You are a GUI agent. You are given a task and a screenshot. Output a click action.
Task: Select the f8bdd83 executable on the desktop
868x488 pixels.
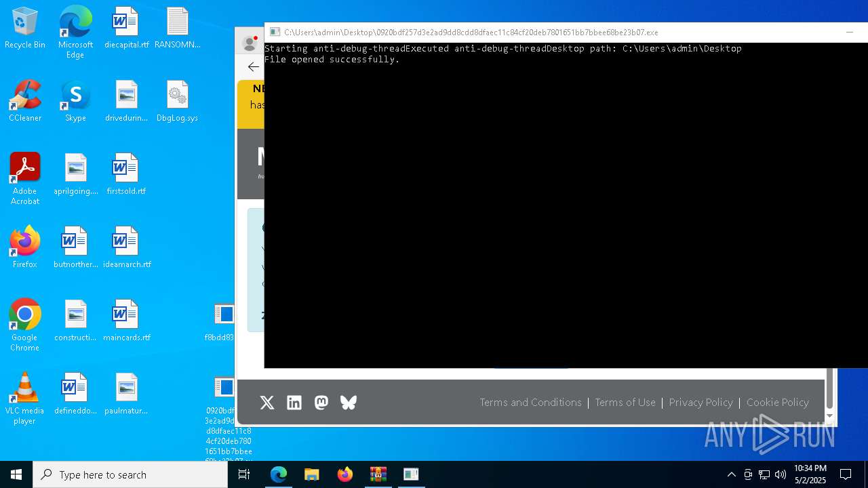[223, 323]
